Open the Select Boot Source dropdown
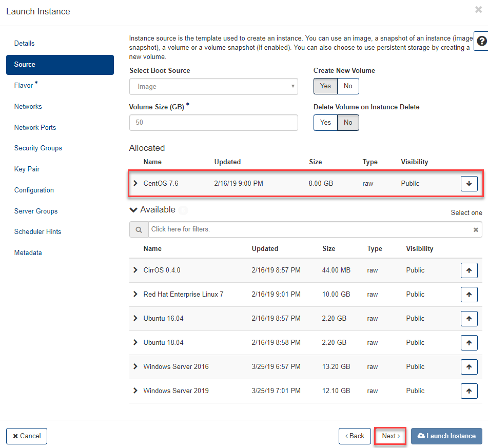 (x=213, y=87)
